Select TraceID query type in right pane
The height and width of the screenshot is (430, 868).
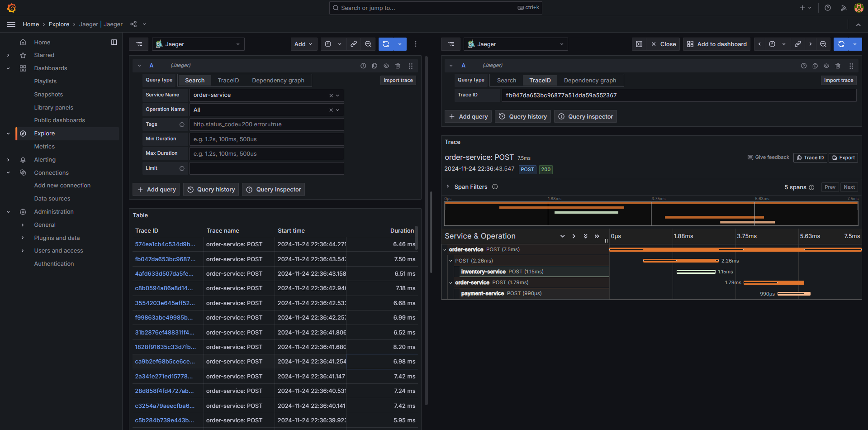tap(540, 80)
